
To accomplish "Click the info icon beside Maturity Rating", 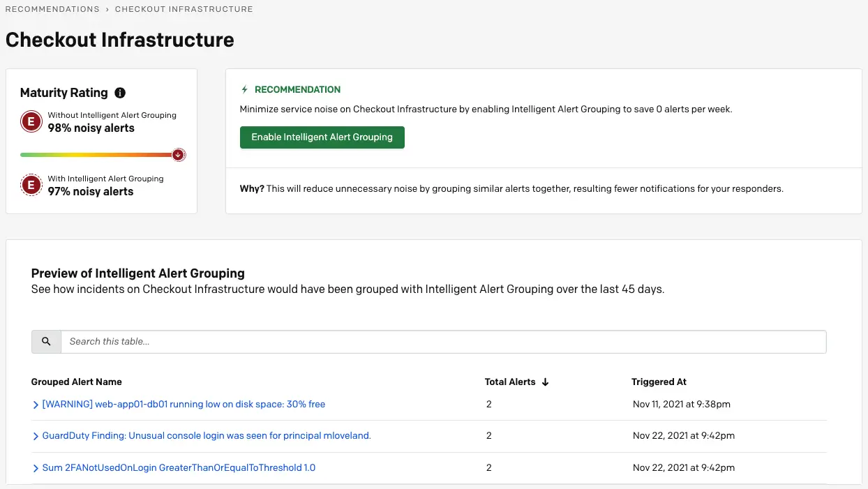I will click(x=120, y=93).
